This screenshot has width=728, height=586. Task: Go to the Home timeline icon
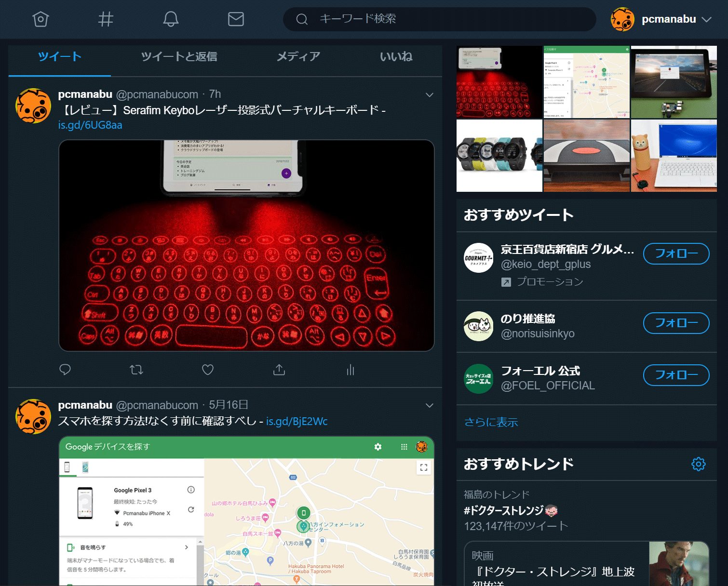(x=40, y=19)
